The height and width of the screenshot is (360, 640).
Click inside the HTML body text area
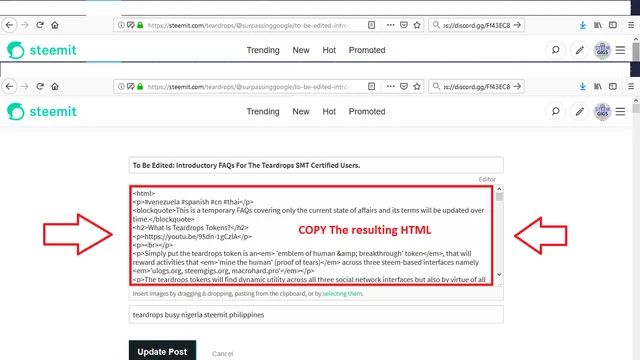point(311,236)
